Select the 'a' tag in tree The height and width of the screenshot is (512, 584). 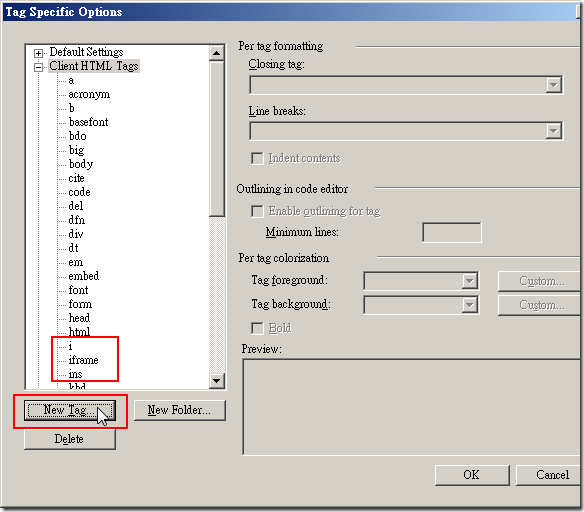pyautogui.click(x=71, y=80)
